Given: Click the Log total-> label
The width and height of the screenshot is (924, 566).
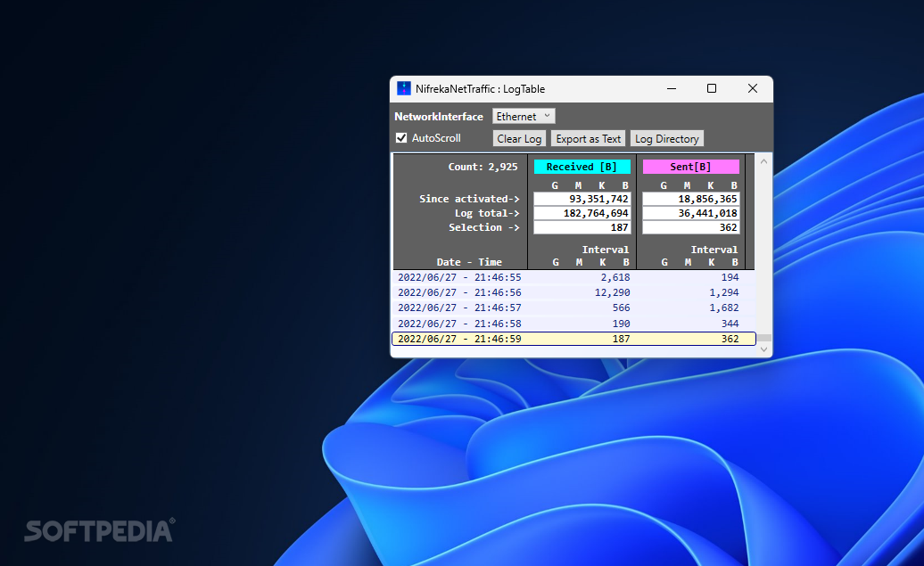Looking at the screenshot, I should pyautogui.click(x=487, y=213).
